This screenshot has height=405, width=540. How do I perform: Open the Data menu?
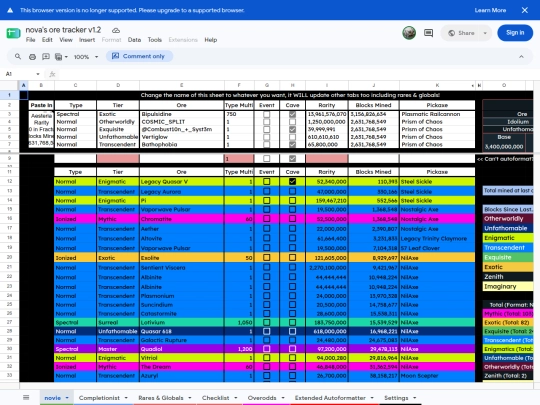pyautogui.click(x=134, y=40)
